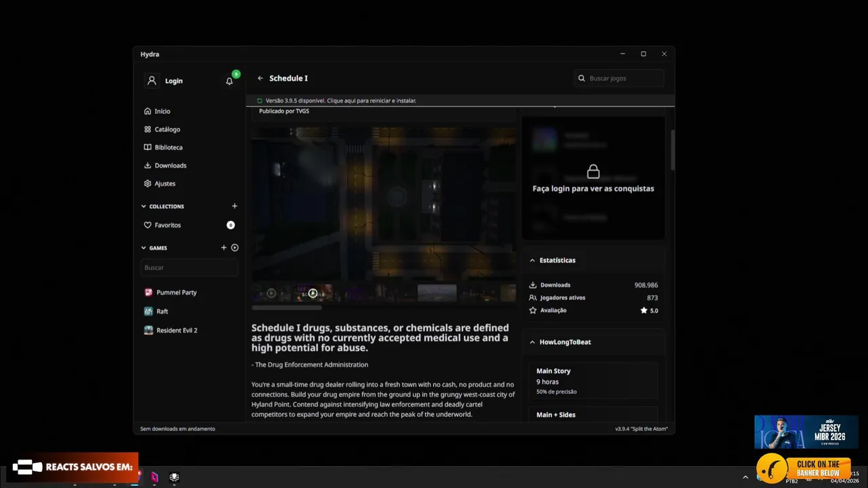This screenshot has height=488, width=868.
Task: Click the Resident Evil 2 game icon
Action: pyautogui.click(x=149, y=330)
